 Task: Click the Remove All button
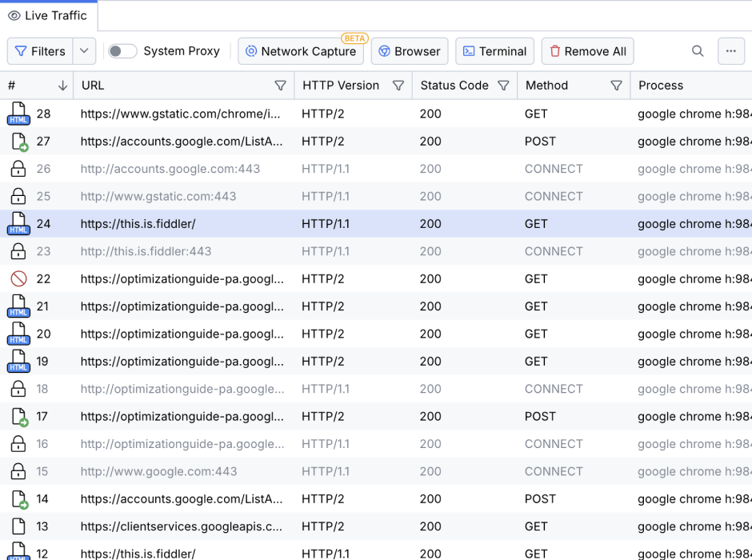(x=587, y=51)
